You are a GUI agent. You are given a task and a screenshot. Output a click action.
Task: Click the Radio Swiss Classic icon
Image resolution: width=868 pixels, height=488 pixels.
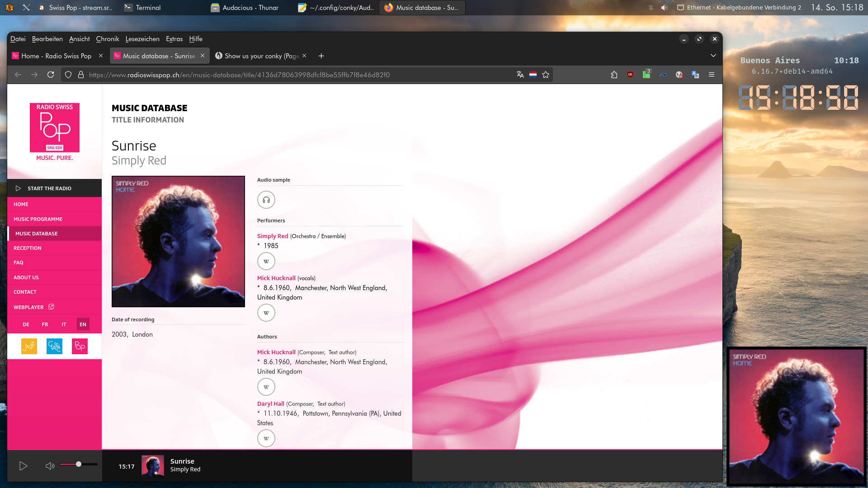54,347
